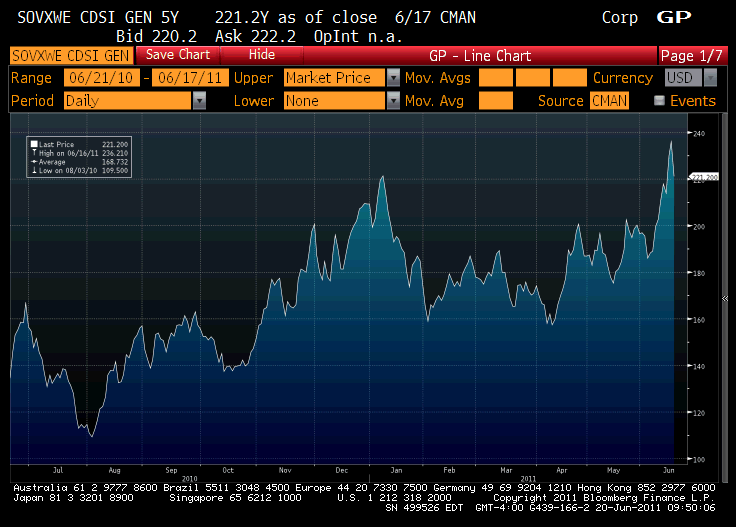The height and width of the screenshot is (527, 736).
Task: Click the Oct month label on x-axis
Action: (228, 470)
